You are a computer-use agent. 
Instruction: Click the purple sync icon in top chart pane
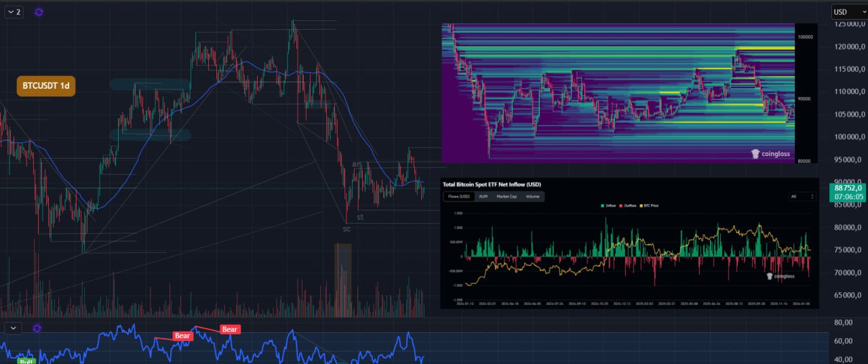coord(39,12)
